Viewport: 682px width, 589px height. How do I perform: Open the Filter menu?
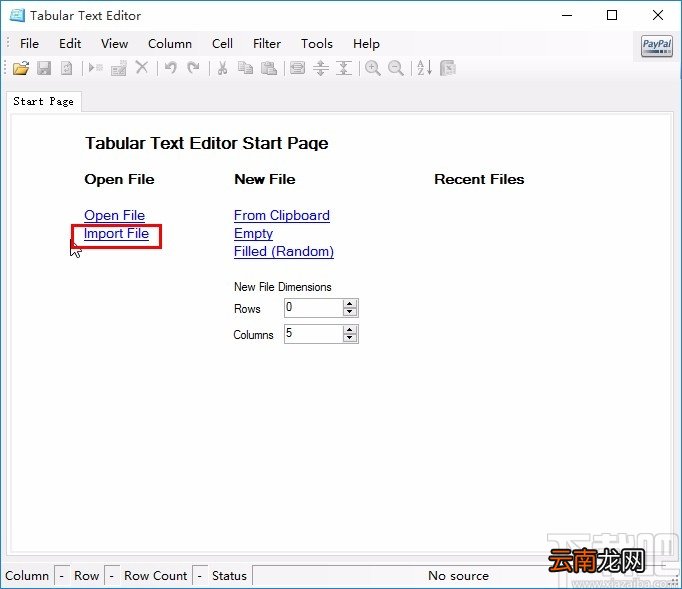tap(267, 44)
